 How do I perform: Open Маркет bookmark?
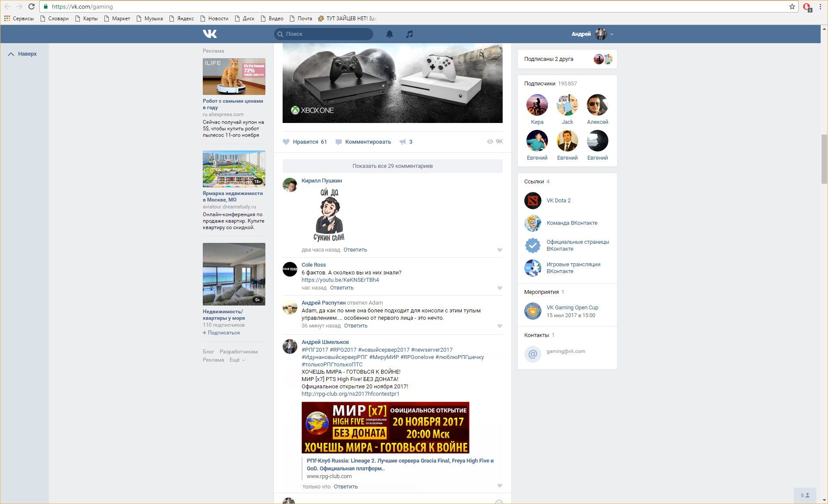[117, 19]
